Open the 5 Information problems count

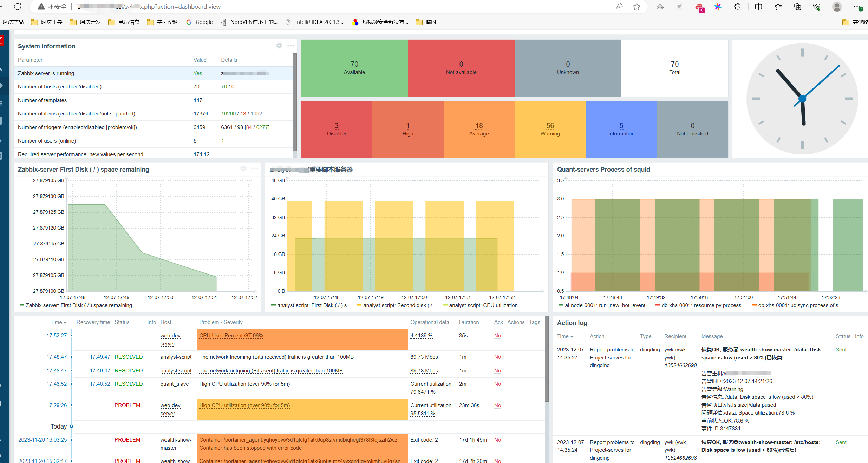click(621, 126)
